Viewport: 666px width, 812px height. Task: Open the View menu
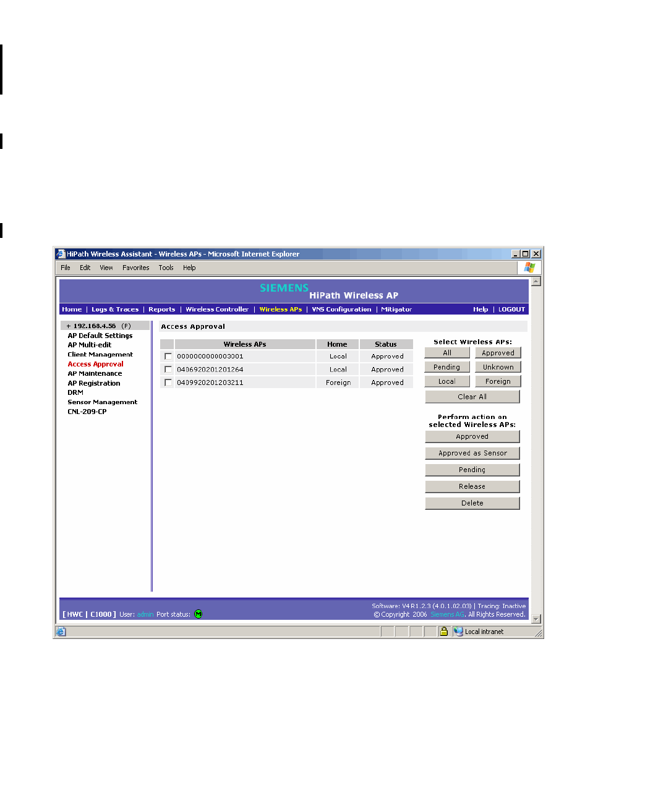point(106,268)
